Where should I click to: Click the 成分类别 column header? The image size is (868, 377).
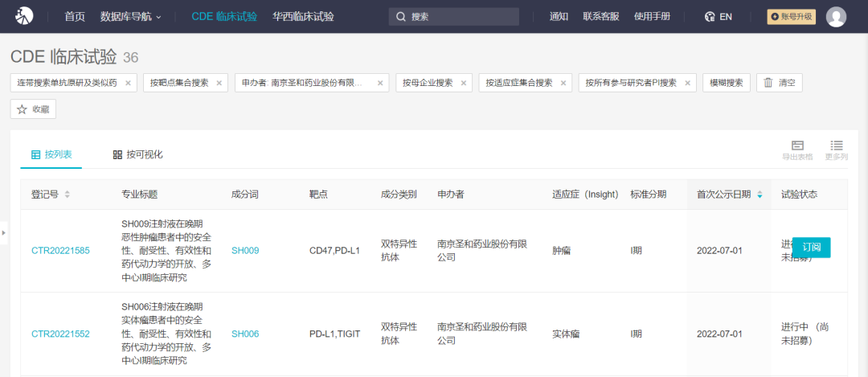click(x=399, y=195)
